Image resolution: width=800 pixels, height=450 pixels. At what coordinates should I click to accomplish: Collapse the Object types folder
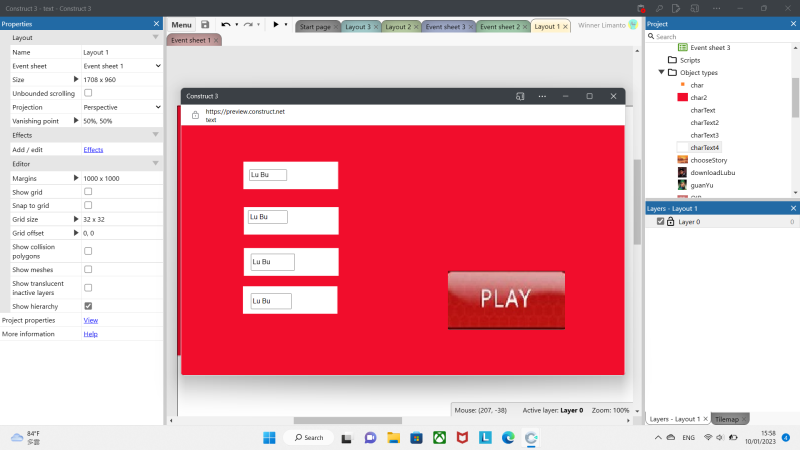tap(661, 73)
